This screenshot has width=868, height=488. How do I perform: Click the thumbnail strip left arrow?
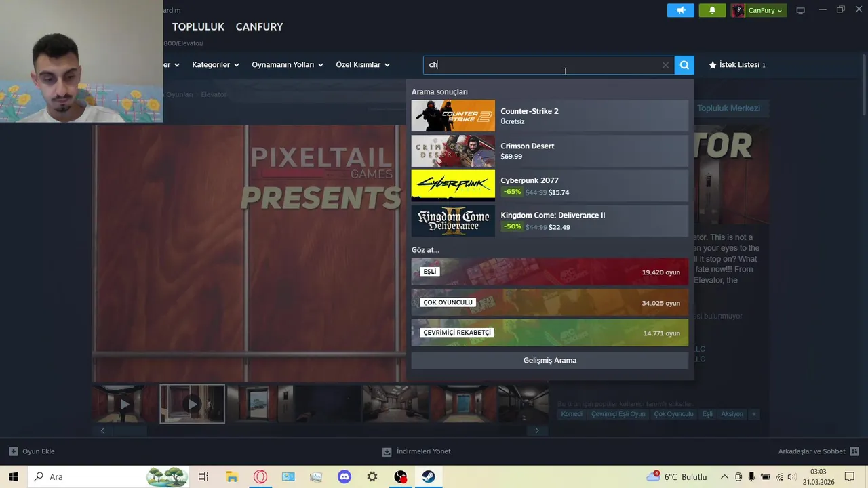[102, 430]
